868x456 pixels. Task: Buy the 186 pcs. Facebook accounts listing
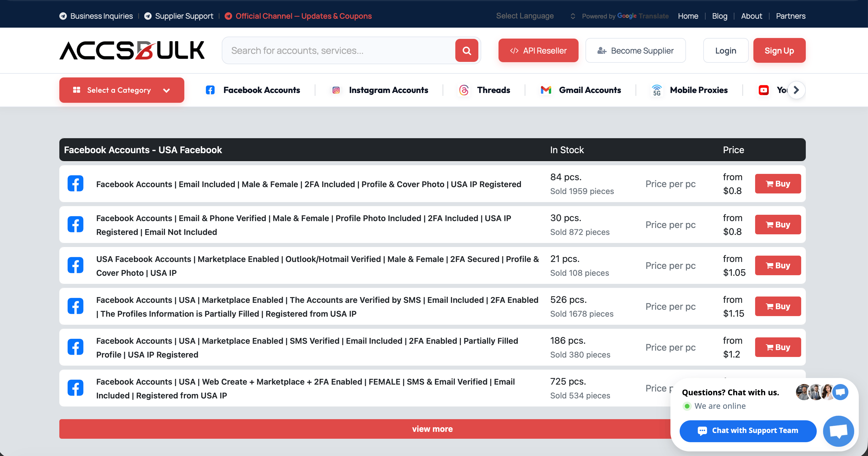pyautogui.click(x=778, y=347)
